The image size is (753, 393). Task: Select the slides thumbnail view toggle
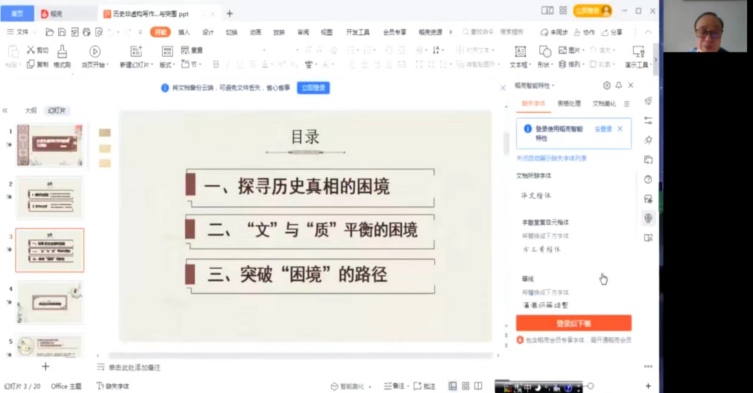(x=57, y=111)
